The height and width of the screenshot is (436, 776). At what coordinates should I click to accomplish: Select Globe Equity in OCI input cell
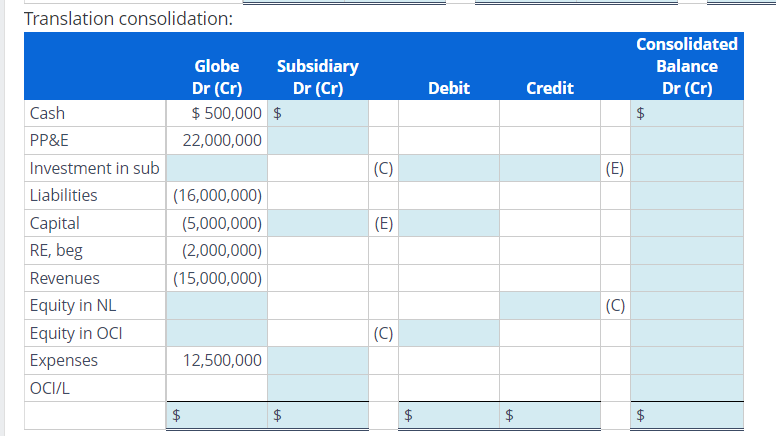217,333
